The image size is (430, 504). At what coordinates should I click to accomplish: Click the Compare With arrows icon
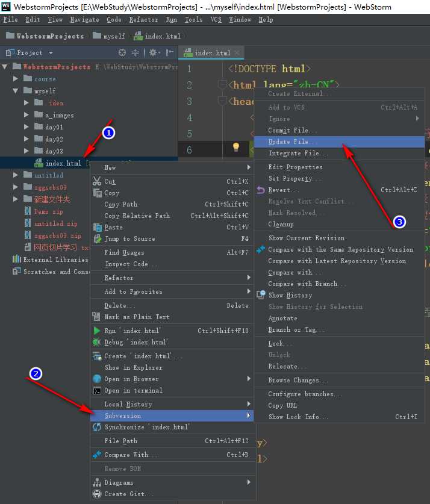coord(97,455)
